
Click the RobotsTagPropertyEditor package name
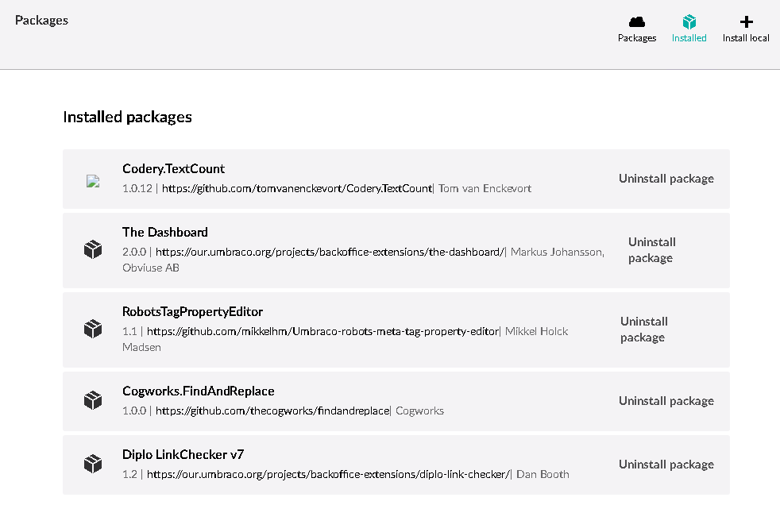point(192,312)
